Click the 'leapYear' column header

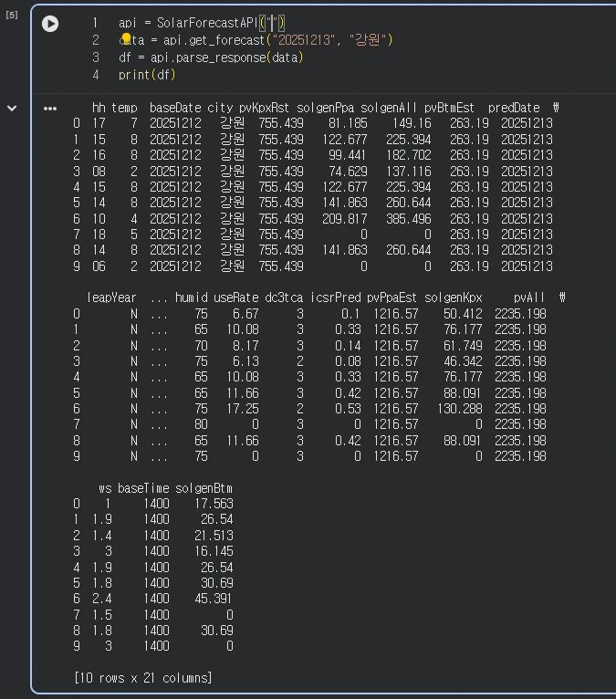coord(111,297)
